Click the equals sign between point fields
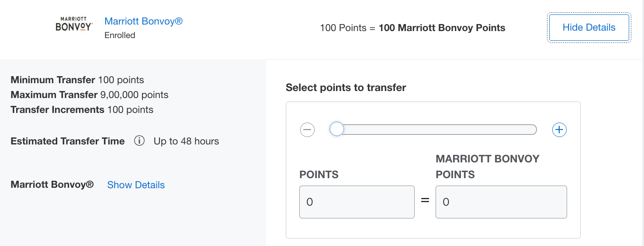 pyautogui.click(x=425, y=201)
